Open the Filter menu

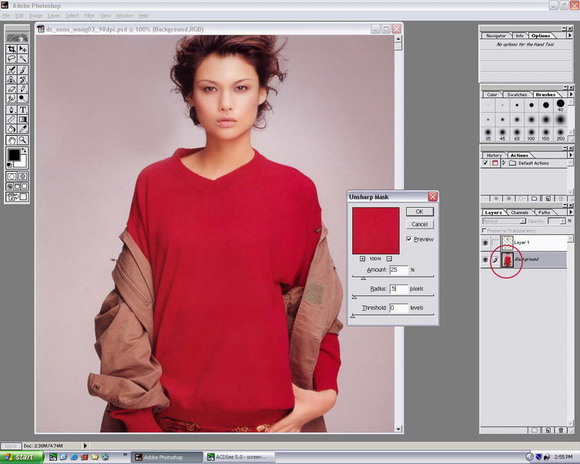pos(89,16)
